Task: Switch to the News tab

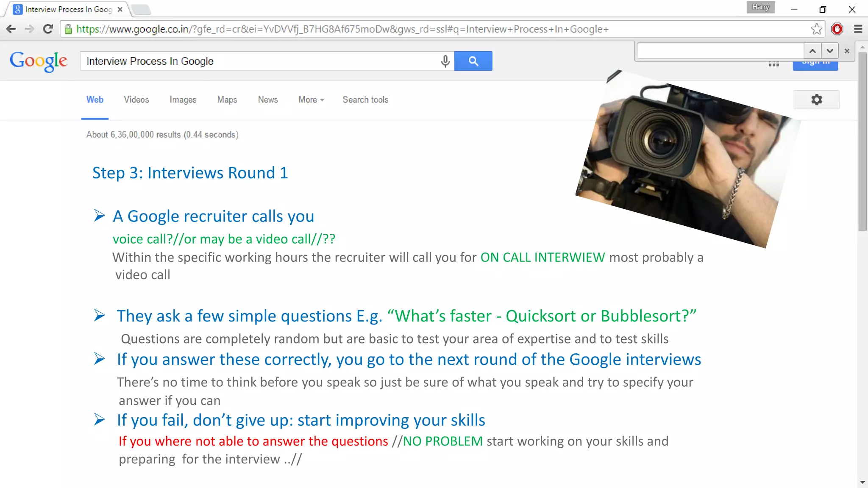Action: [268, 100]
